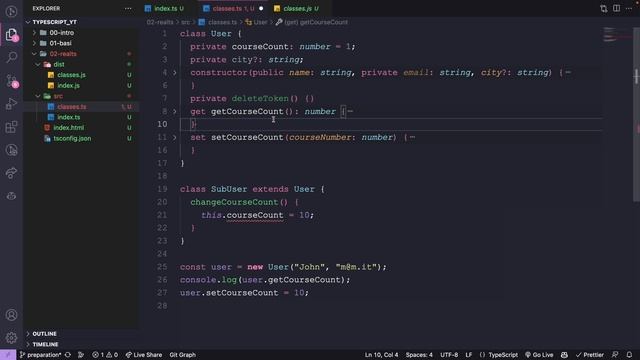Click the getCourseCount breadcrumb
The image size is (640, 360).
click(x=312, y=22)
